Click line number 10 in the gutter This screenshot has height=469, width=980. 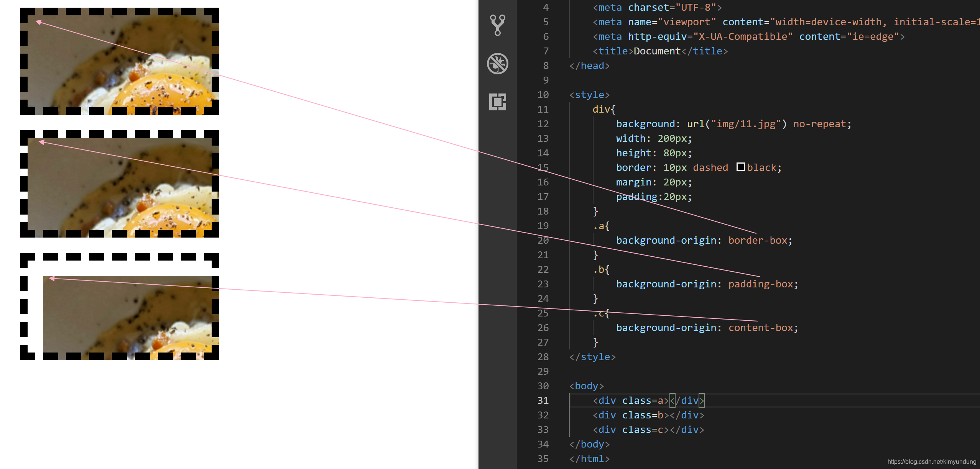[543, 95]
